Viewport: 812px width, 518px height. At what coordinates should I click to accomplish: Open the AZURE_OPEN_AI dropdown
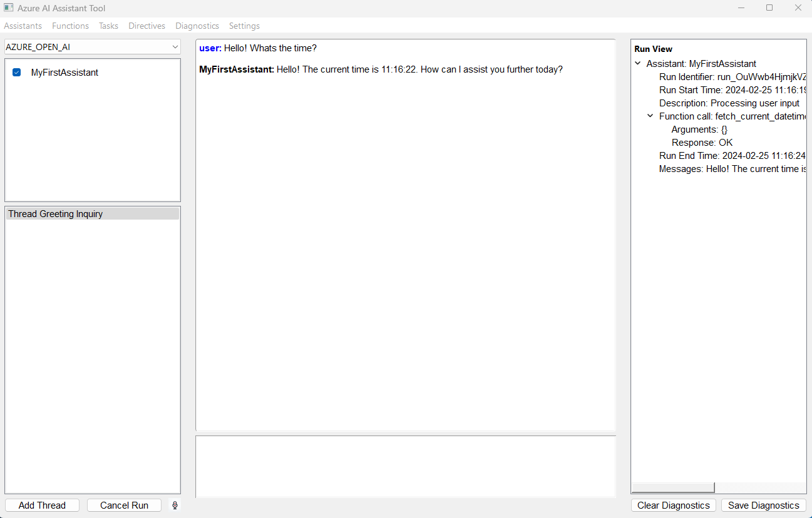[x=93, y=47]
